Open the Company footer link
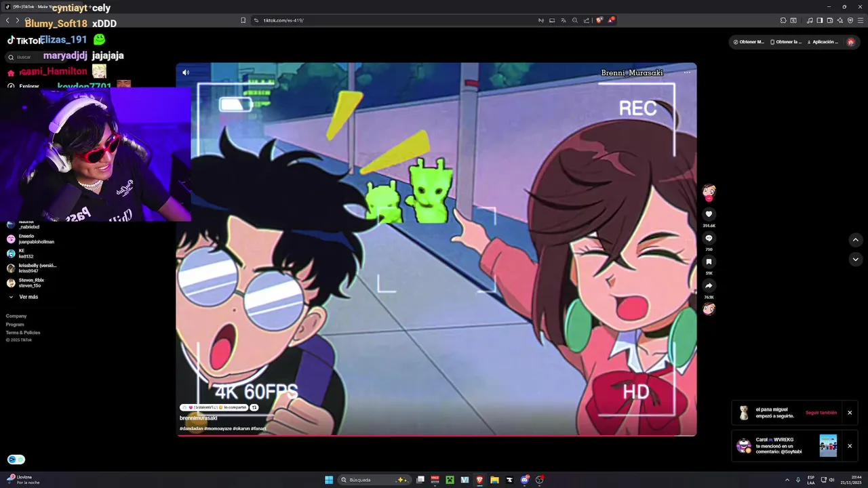Image resolution: width=868 pixels, height=488 pixels. (16, 316)
